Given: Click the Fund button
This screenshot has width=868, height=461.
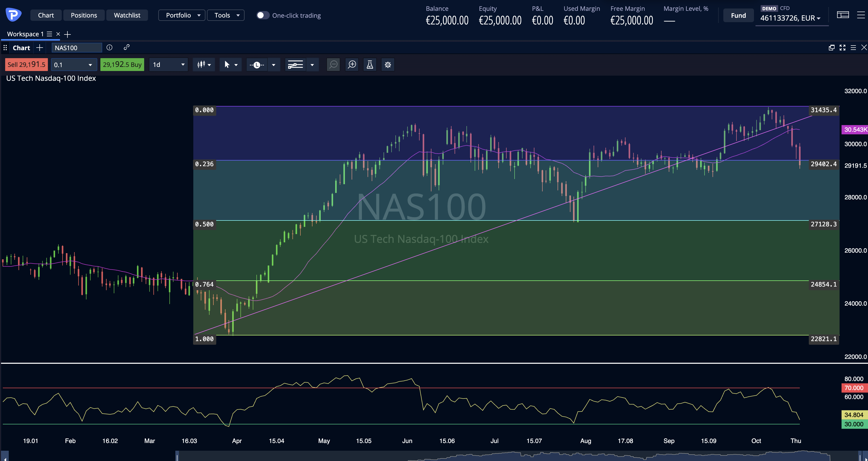Looking at the screenshot, I should click(x=738, y=15).
